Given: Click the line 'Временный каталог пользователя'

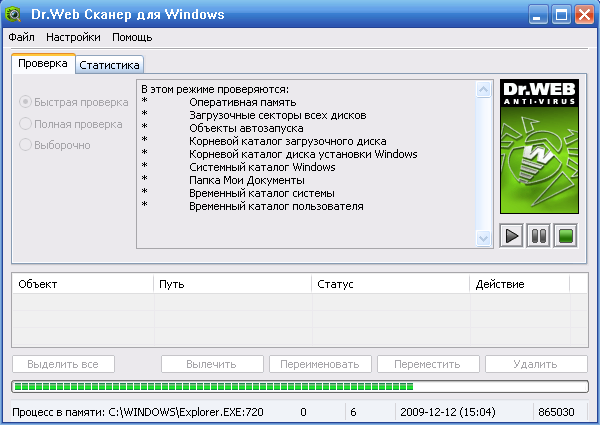Looking at the screenshot, I should coord(276,207).
